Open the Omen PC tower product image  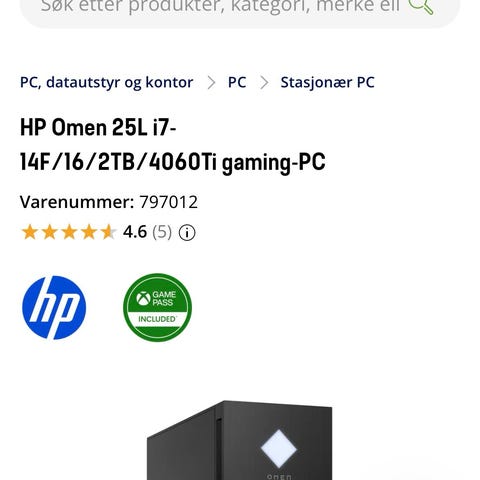[239, 440]
